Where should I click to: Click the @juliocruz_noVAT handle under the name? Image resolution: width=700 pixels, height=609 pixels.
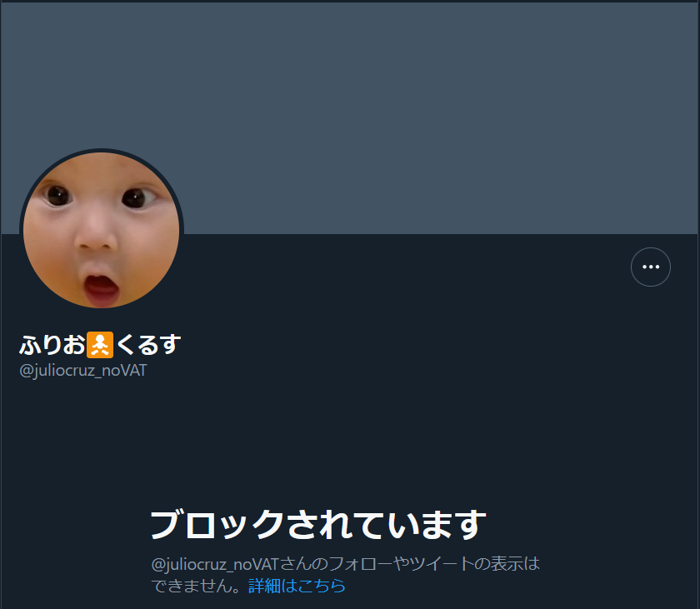coord(83,371)
